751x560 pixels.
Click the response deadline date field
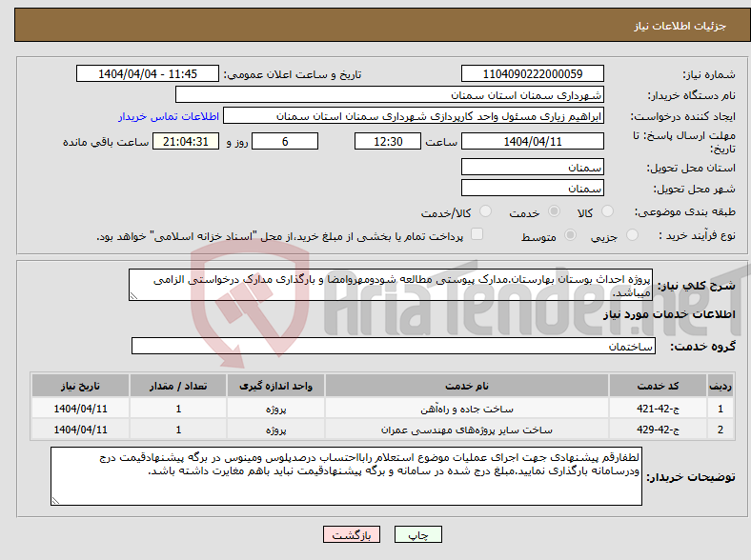[x=532, y=142]
